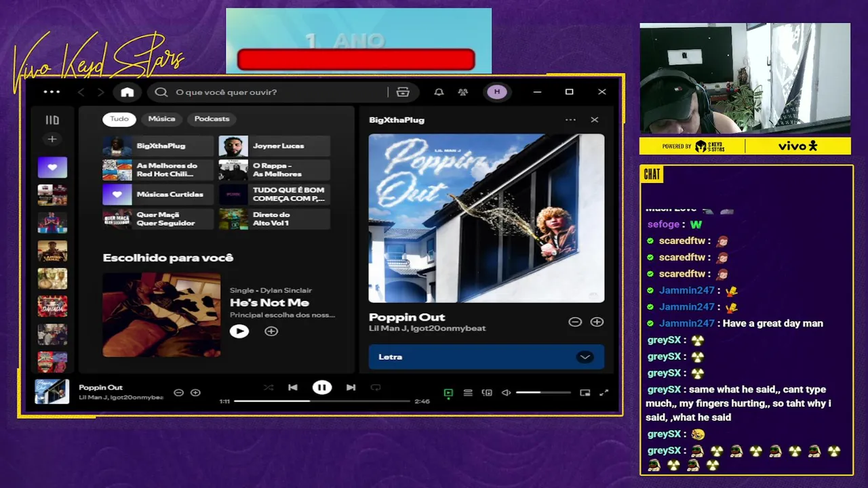The height and width of the screenshot is (488, 868).
Task: Open connect to a device icon
Action: (487, 392)
